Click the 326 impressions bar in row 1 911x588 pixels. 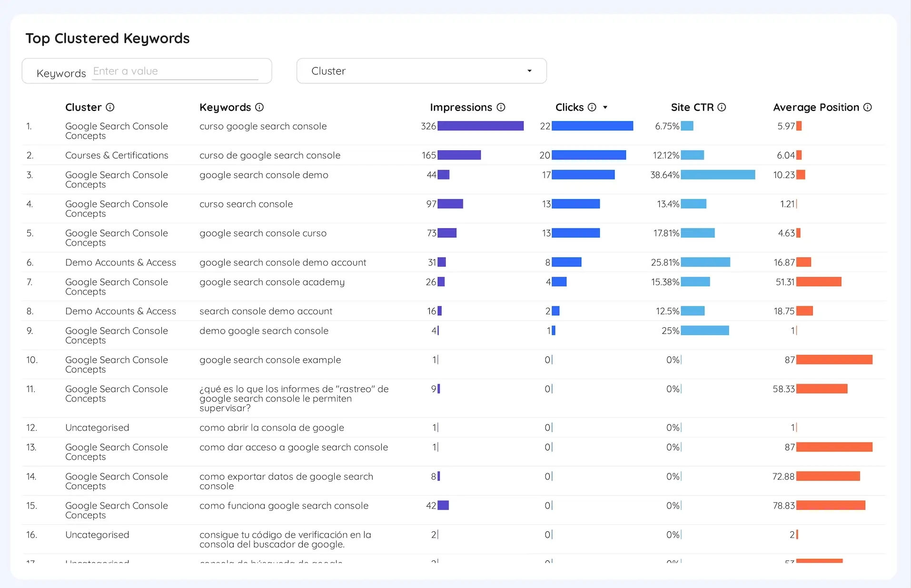(x=481, y=126)
